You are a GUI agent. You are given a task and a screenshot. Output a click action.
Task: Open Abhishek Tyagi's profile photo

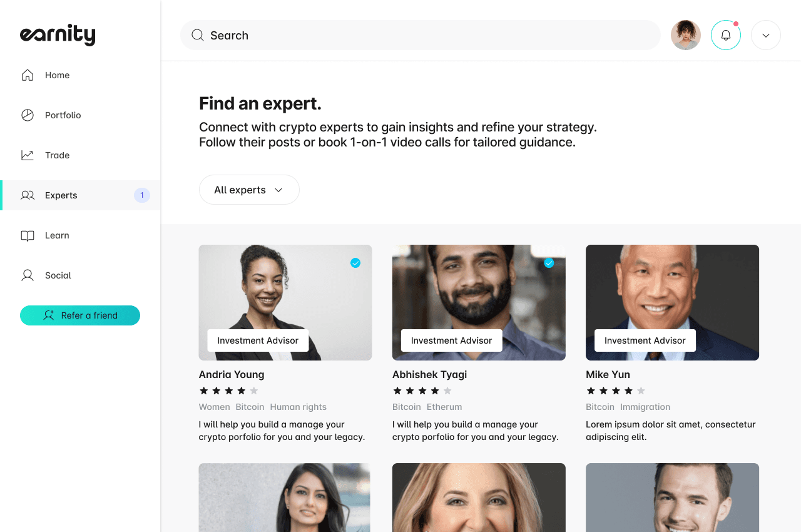(479, 302)
